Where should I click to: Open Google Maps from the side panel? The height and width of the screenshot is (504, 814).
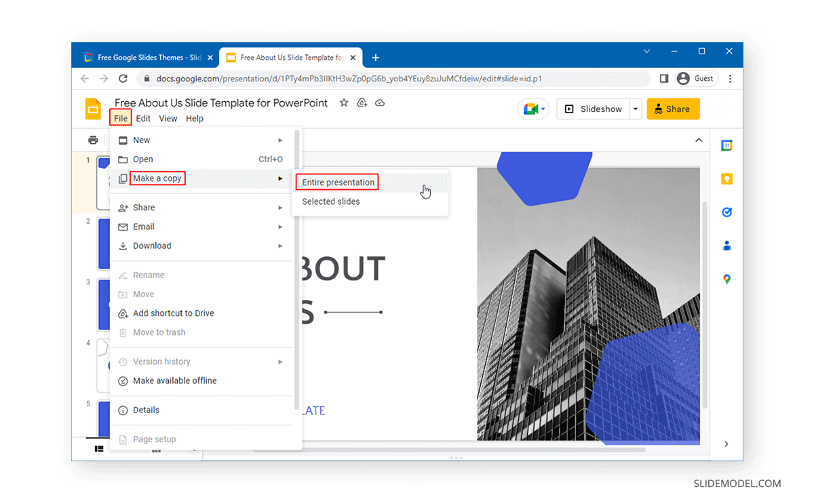(x=726, y=279)
